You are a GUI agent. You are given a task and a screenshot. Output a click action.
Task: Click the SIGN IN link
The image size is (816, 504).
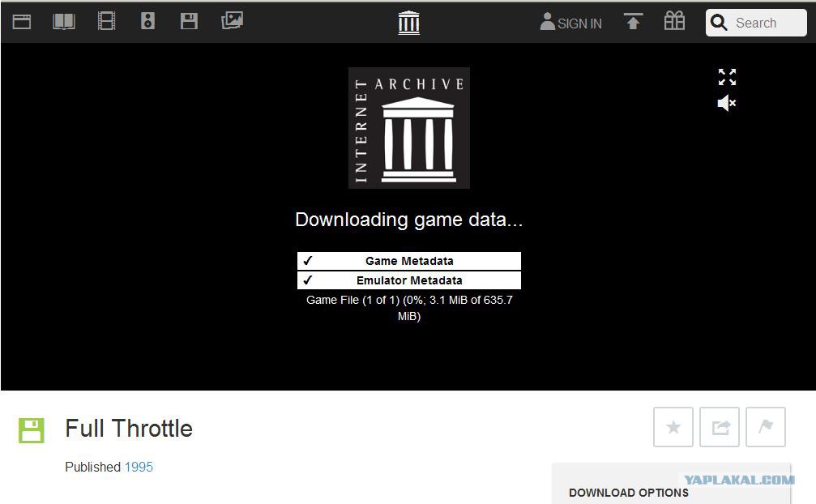571,23
